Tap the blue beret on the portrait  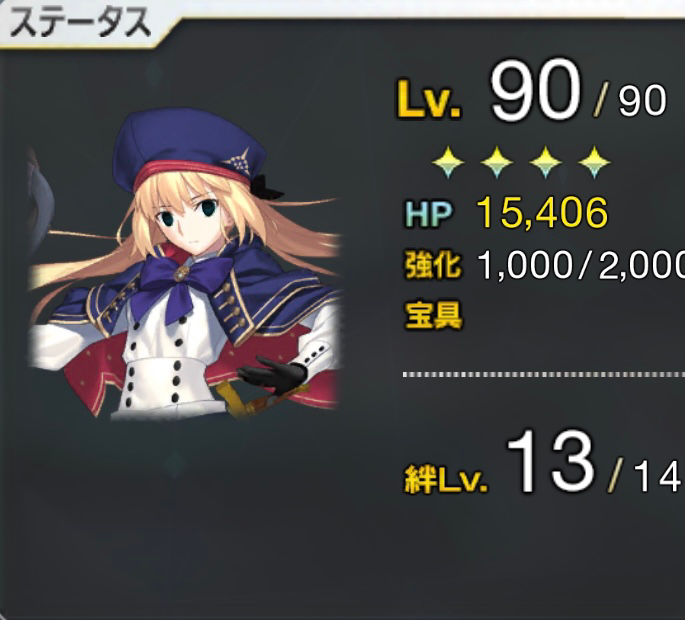[x=192, y=149]
